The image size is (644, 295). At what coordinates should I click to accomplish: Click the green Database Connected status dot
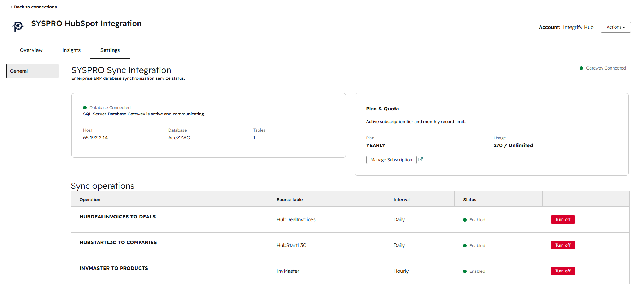[85, 108]
